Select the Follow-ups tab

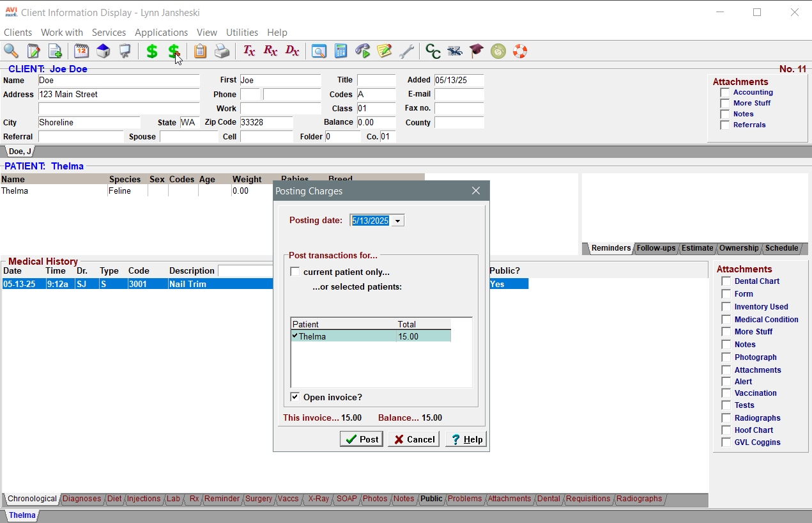[656, 248]
